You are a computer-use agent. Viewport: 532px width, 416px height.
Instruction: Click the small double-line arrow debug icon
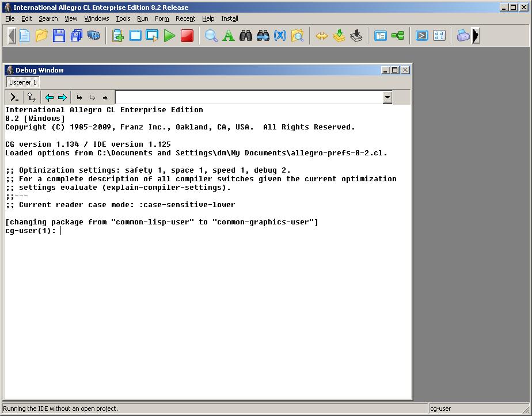point(105,98)
